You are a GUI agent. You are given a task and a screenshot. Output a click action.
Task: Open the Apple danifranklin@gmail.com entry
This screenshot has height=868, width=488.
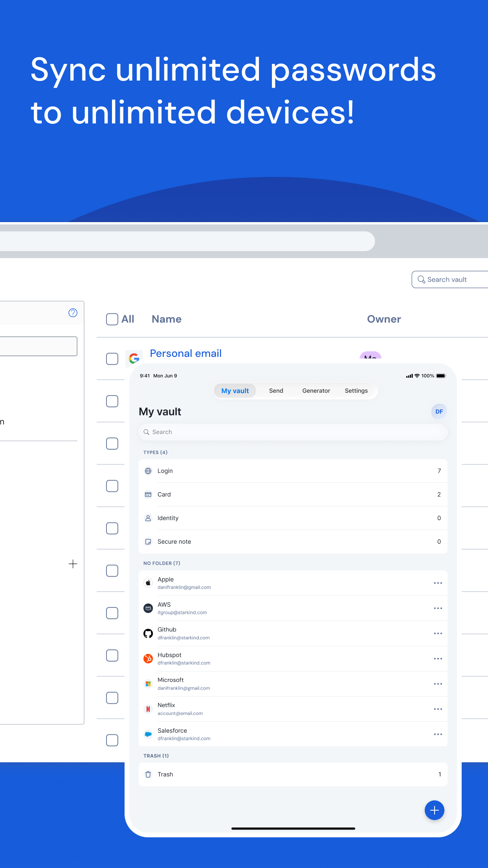(293, 583)
